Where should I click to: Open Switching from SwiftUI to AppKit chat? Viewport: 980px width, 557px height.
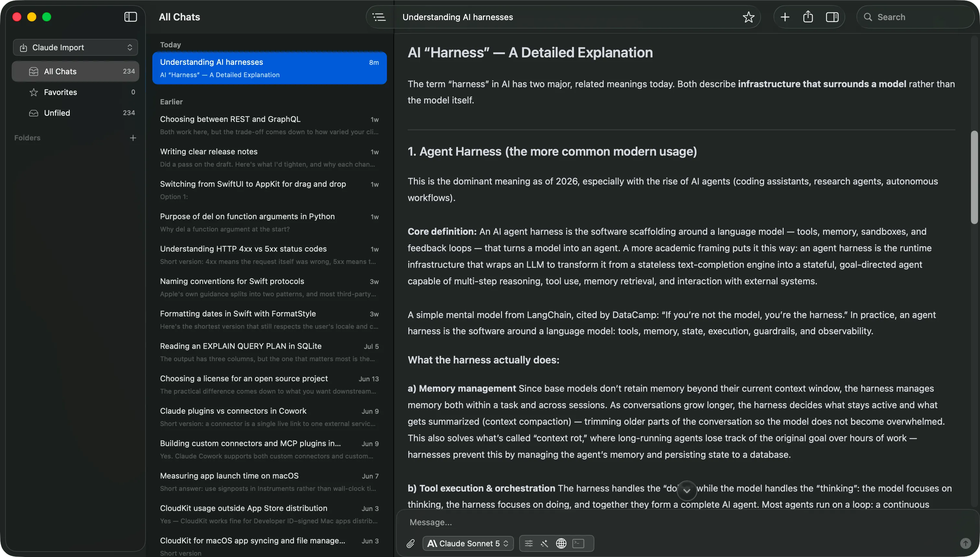(x=269, y=190)
